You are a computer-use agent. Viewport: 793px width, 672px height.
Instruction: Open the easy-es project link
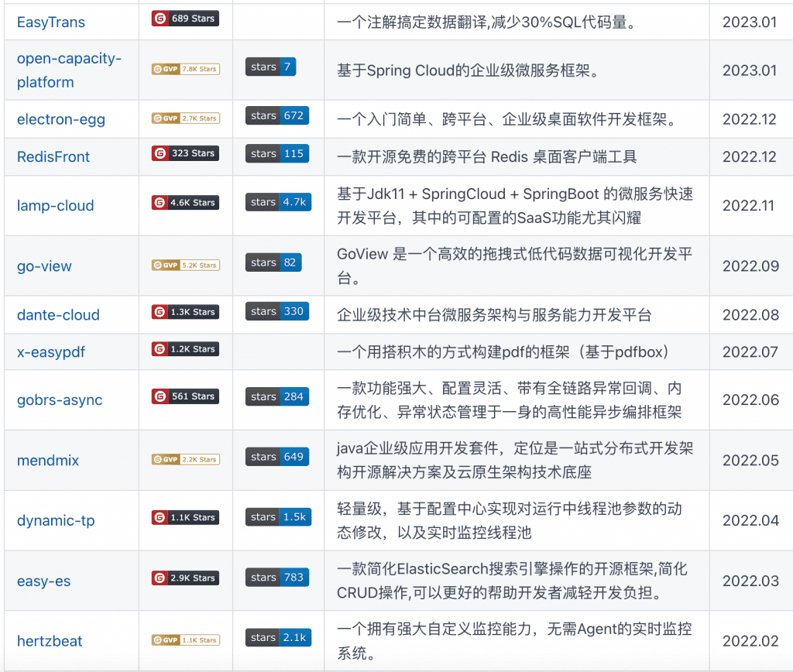point(43,581)
